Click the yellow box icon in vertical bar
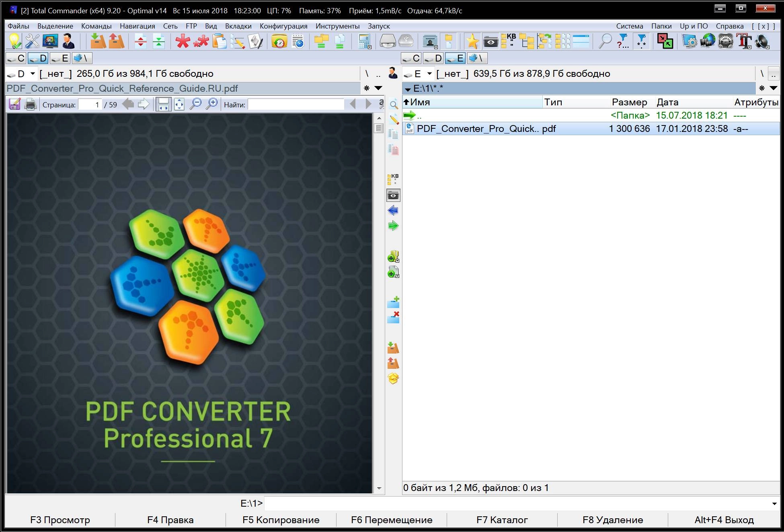The height and width of the screenshot is (532, 784). (x=393, y=378)
